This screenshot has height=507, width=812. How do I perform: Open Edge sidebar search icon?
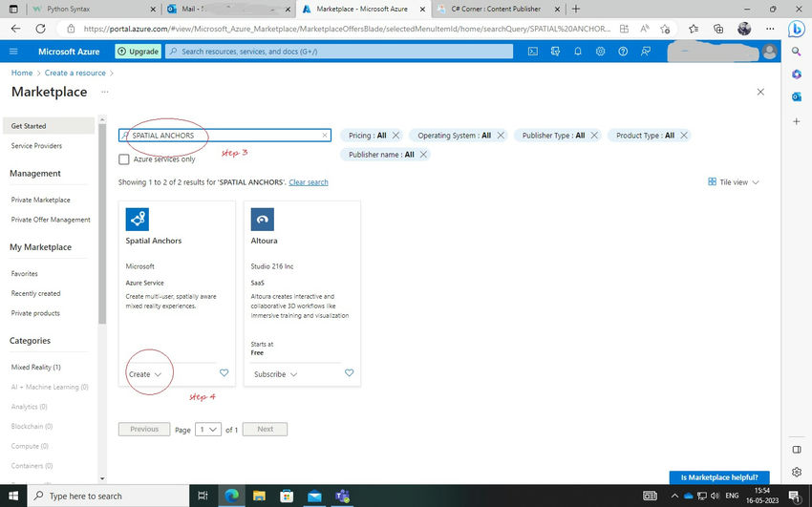coord(797,52)
